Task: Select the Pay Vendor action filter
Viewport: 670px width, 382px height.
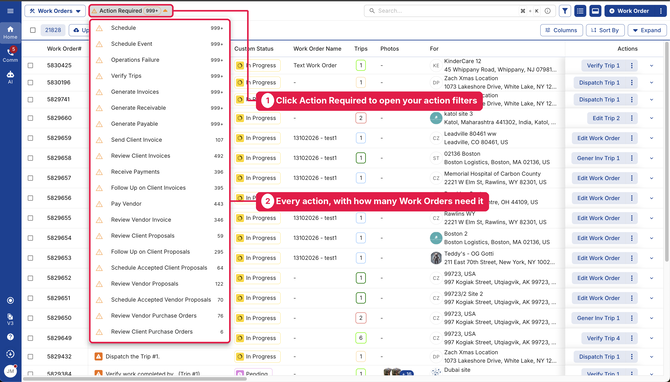Action: click(x=160, y=204)
